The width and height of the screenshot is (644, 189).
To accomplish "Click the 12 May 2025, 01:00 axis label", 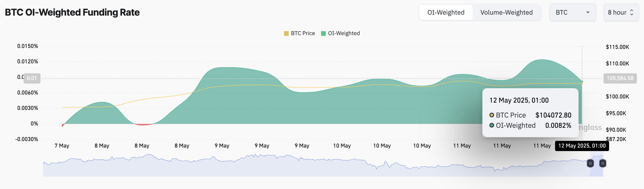I will click(x=582, y=146).
